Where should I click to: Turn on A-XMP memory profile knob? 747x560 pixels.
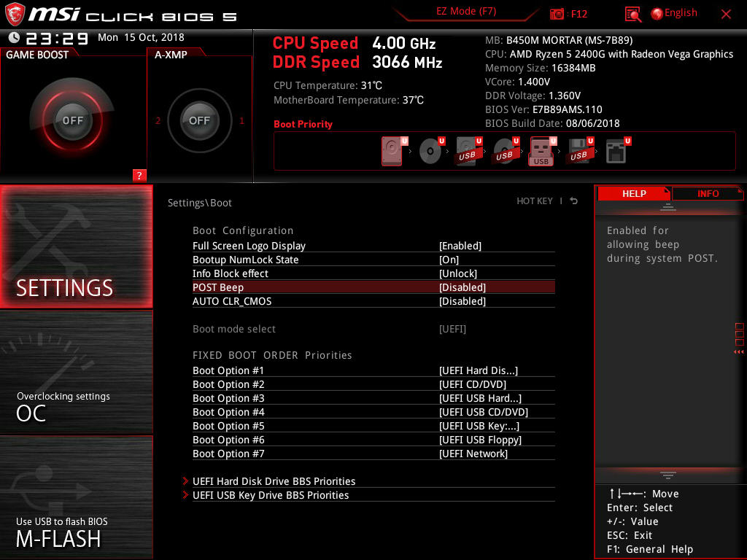coord(199,120)
